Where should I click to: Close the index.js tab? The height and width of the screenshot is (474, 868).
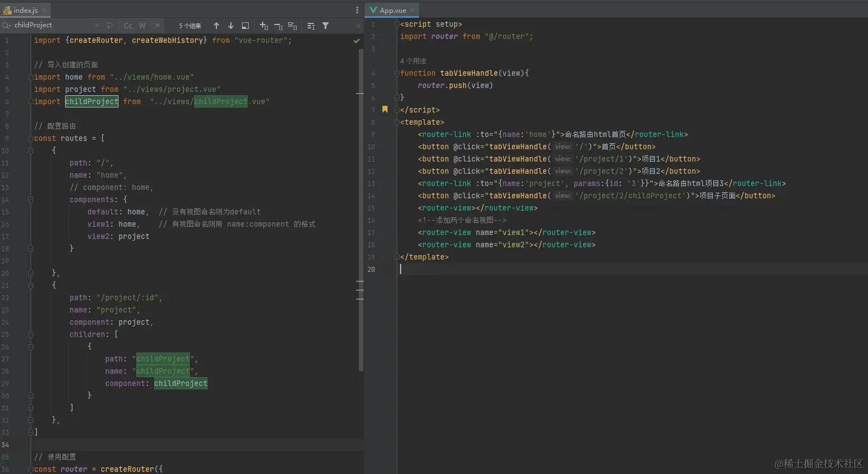45,10
